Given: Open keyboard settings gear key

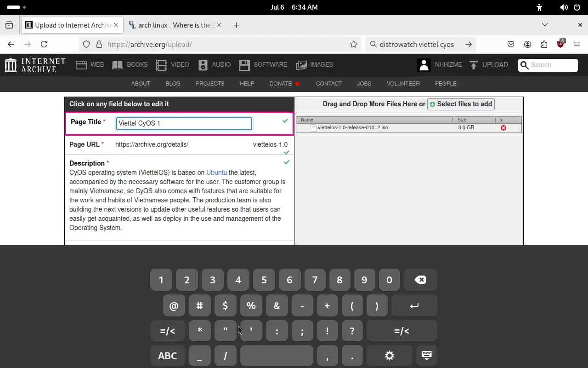Looking at the screenshot, I should (390, 356).
